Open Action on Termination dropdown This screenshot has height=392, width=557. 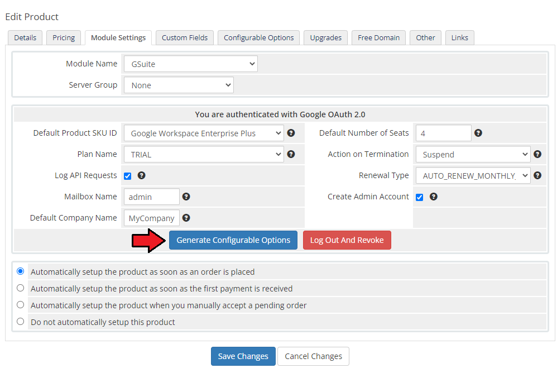(473, 155)
